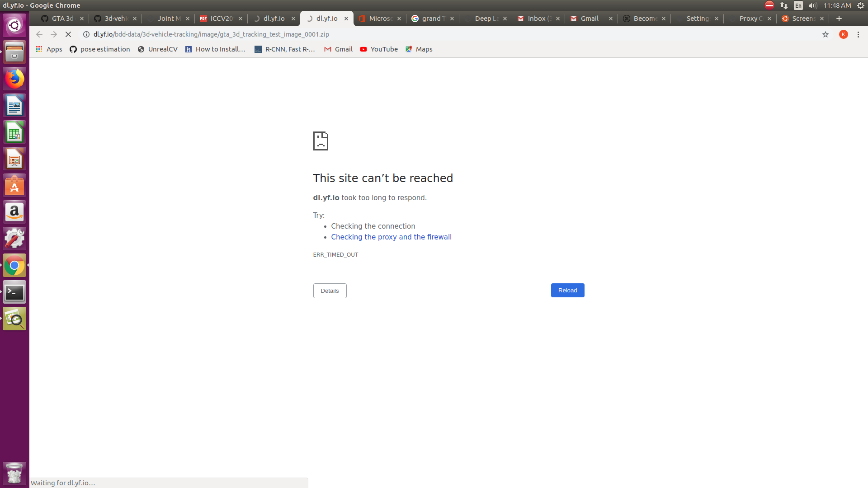The width and height of the screenshot is (868, 488).
Task: Click the profile avatar K icon
Action: click(844, 34)
